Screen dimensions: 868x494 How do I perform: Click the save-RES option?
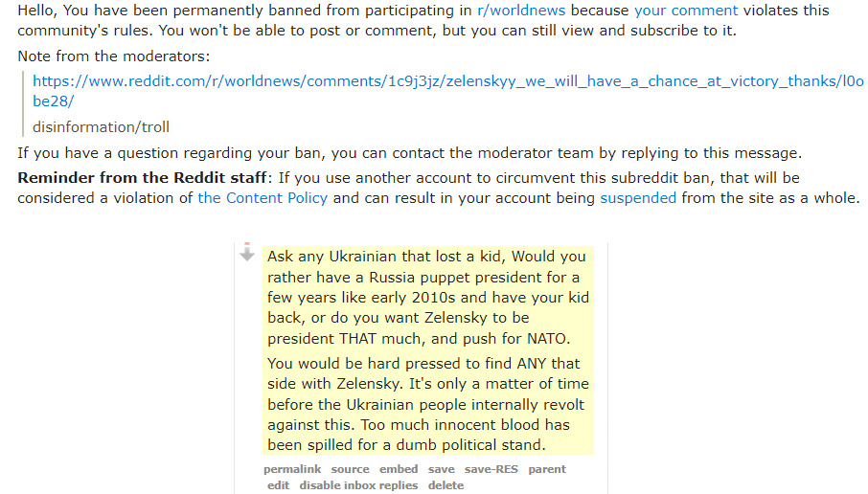click(x=491, y=469)
